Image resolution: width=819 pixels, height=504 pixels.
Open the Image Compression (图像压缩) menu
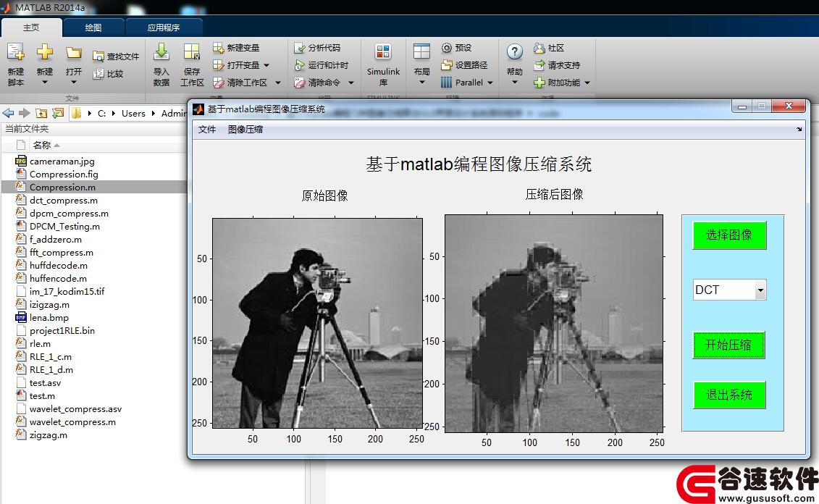click(245, 130)
